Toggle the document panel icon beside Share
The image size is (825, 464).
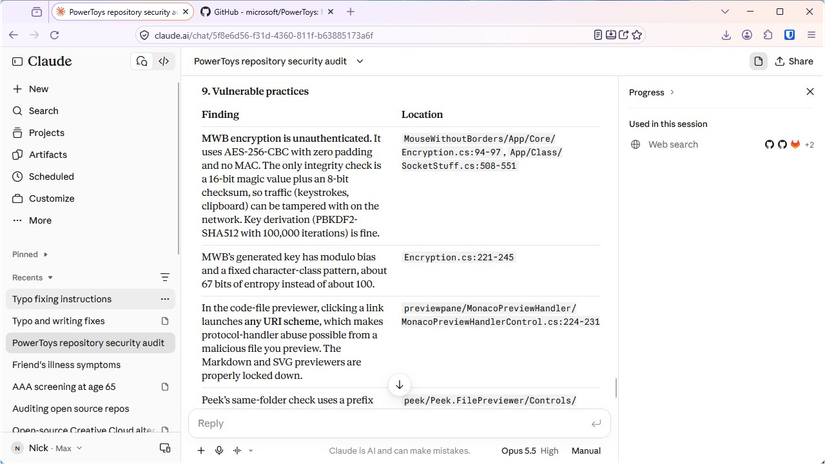tap(758, 62)
